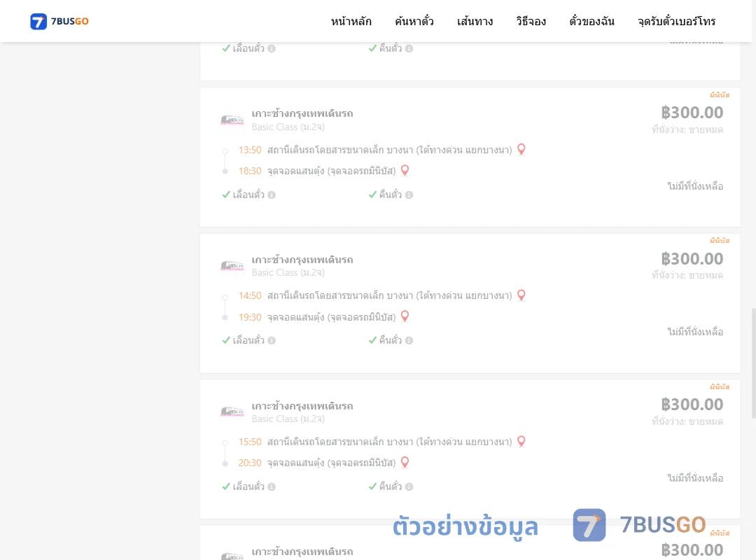Open the วิธีจอง menu item
Viewport: 756px width, 560px height.
tap(531, 21)
